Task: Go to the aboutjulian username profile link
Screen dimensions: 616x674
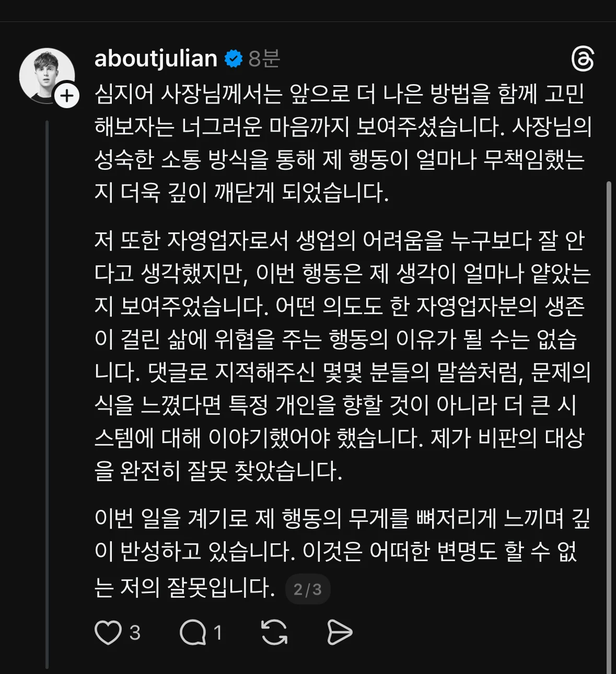Action: (156, 59)
